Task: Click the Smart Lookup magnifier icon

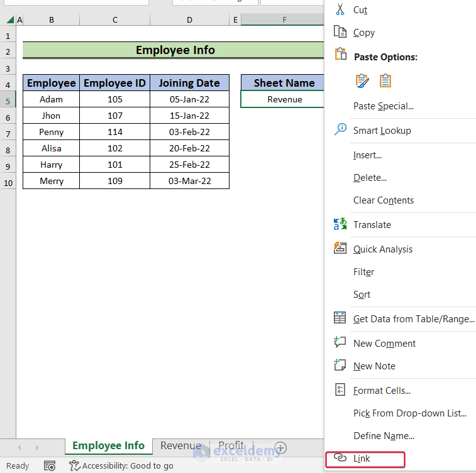Action: click(340, 129)
